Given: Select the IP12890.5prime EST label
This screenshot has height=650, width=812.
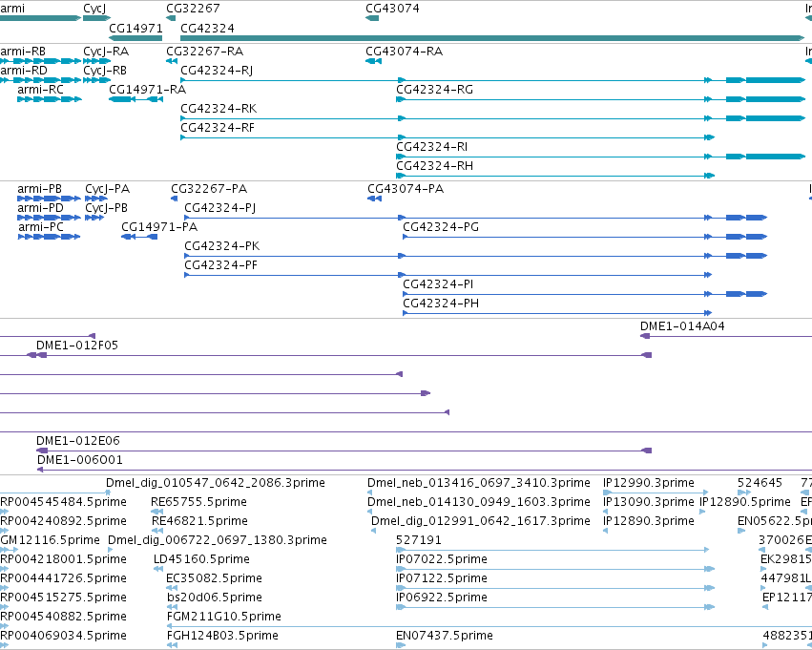Looking at the screenshot, I should tap(744, 502).
